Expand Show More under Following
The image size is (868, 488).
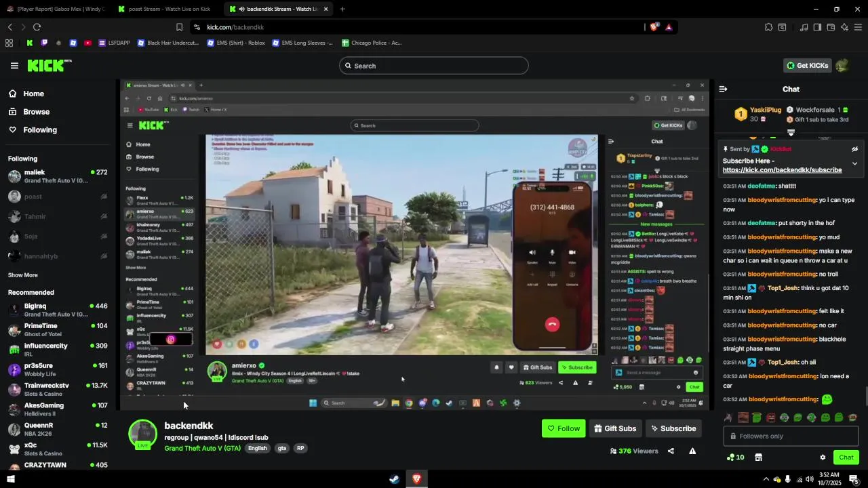coord(23,275)
